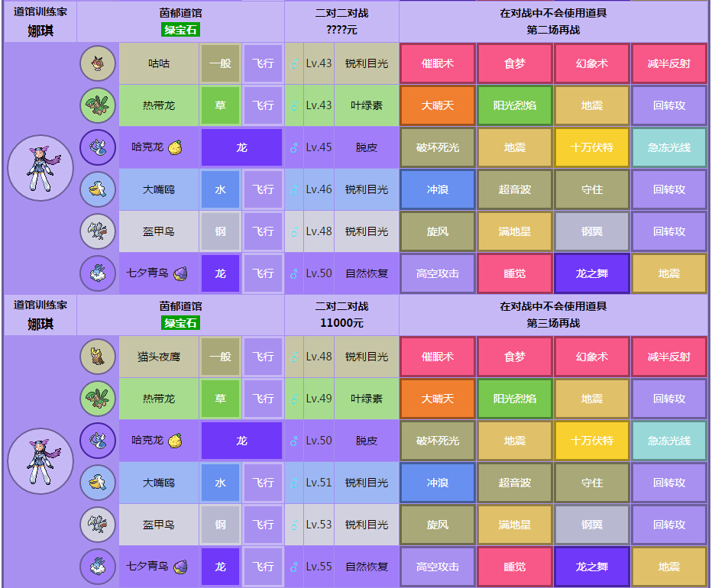Click 娜琪's trainer sprite in the 第二场再战 table
715x588 pixels.
coord(40,168)
